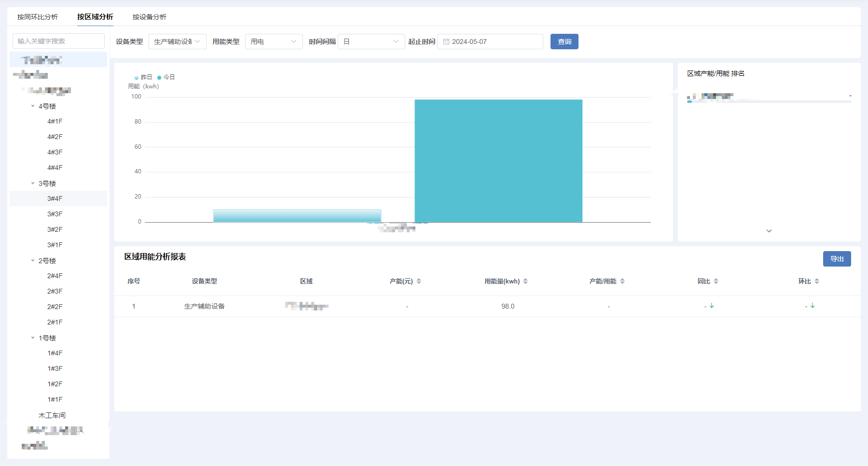This screenshot has width=868, height=466.
Task: Open 设备类型 dropdown showing 生产辅助设备
Action: point(178,42)
